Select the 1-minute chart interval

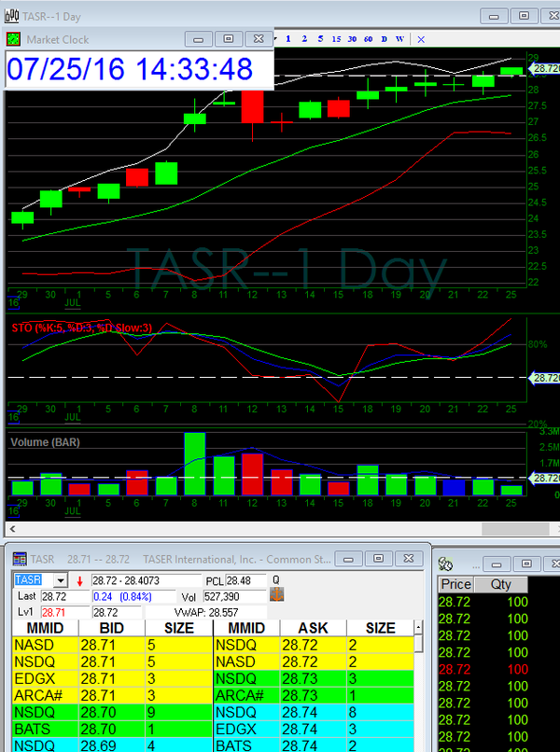click(x=289, y=39)
